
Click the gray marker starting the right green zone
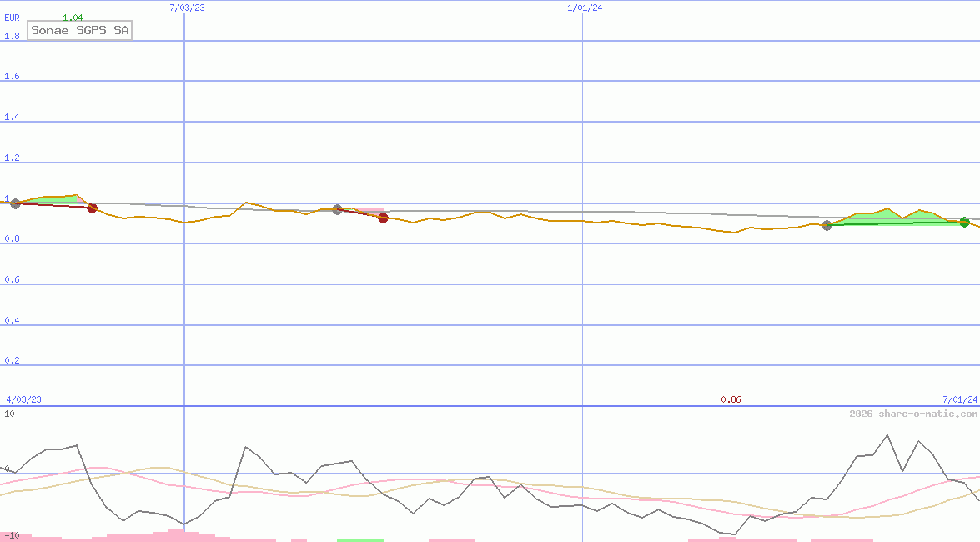(x=827, y=225)
